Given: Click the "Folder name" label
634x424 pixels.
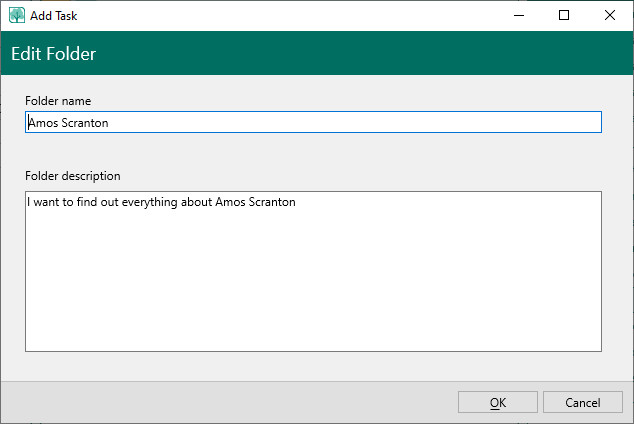Looking at the screenshot, I should (x=59, y=101).
